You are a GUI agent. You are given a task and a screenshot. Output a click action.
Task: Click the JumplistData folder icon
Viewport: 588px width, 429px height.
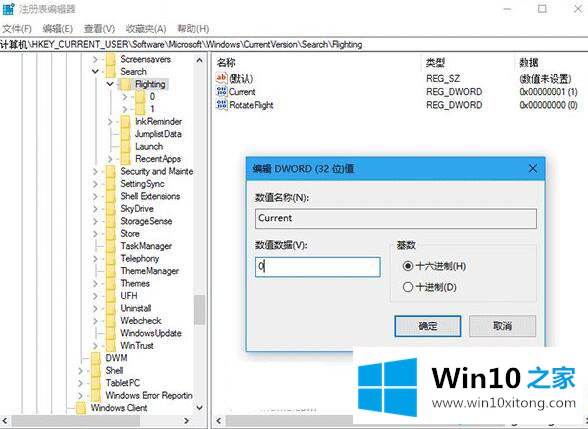[x=125, y=134]
